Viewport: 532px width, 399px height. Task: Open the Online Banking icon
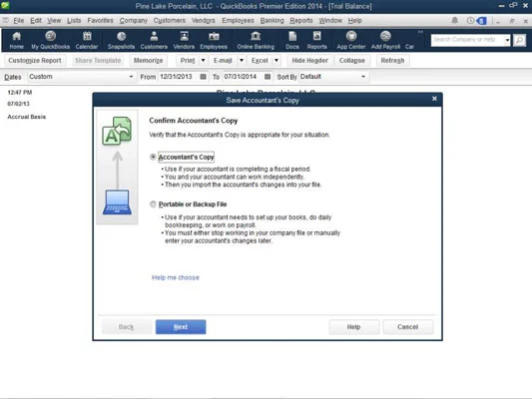(256, 40)
